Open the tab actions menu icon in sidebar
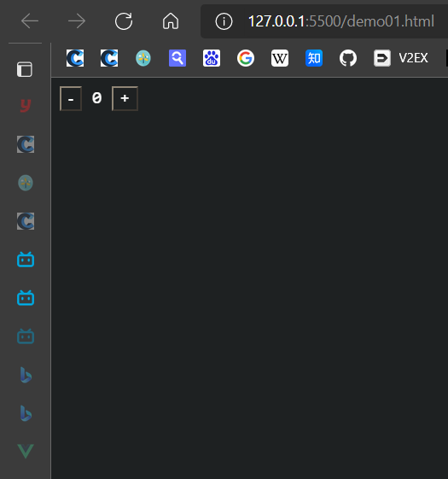 point(25,69)
